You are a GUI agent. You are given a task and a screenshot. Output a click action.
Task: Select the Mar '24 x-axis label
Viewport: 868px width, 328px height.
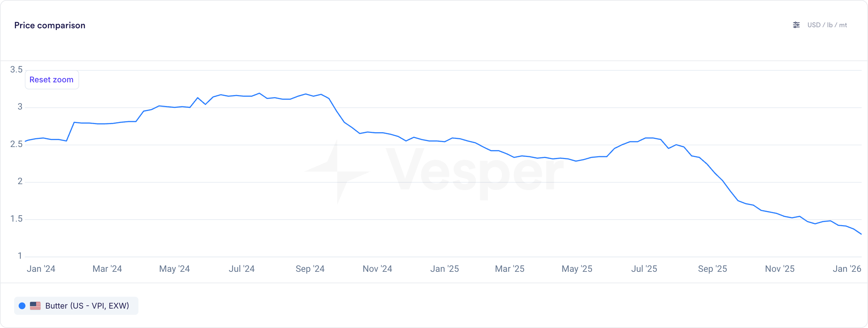click(107, 269)
